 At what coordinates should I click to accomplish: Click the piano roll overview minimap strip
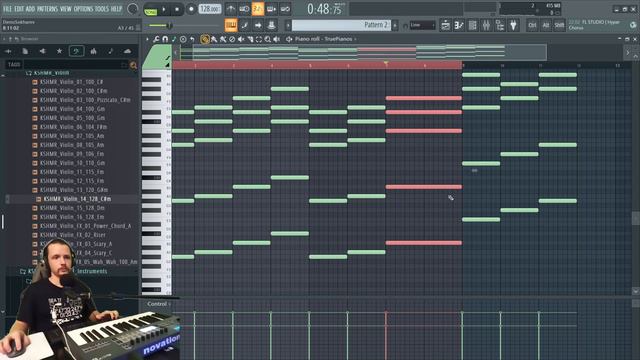363,53
